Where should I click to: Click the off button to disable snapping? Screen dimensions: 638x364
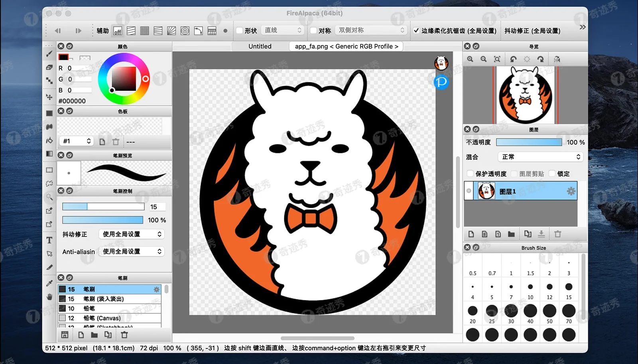[118, 30]
